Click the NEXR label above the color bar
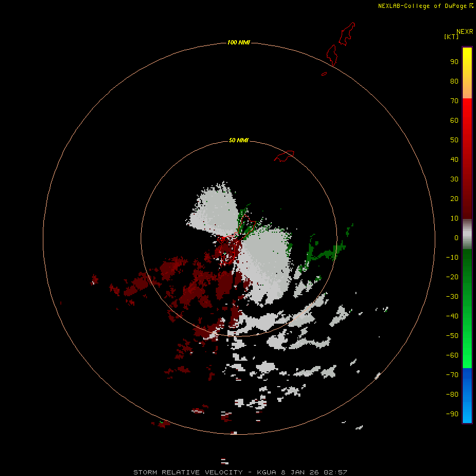The width and height of the screenshot is (476, 476). (x=465, y=32)
